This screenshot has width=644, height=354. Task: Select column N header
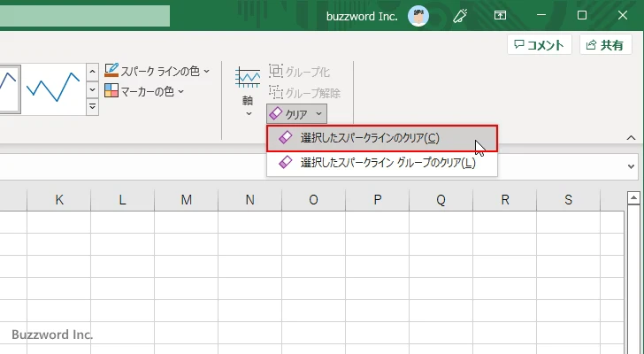pos(249,200)
